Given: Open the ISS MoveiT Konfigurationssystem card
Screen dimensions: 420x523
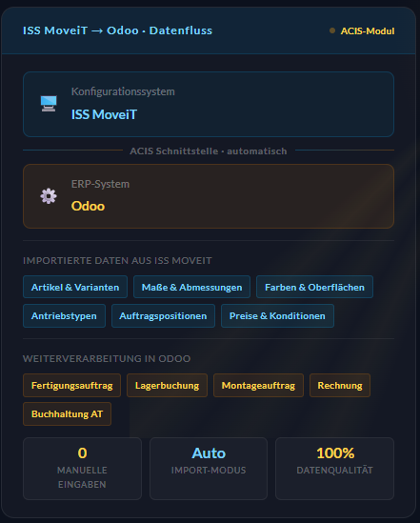Looking at the screenshot, I should coord(209,104).
